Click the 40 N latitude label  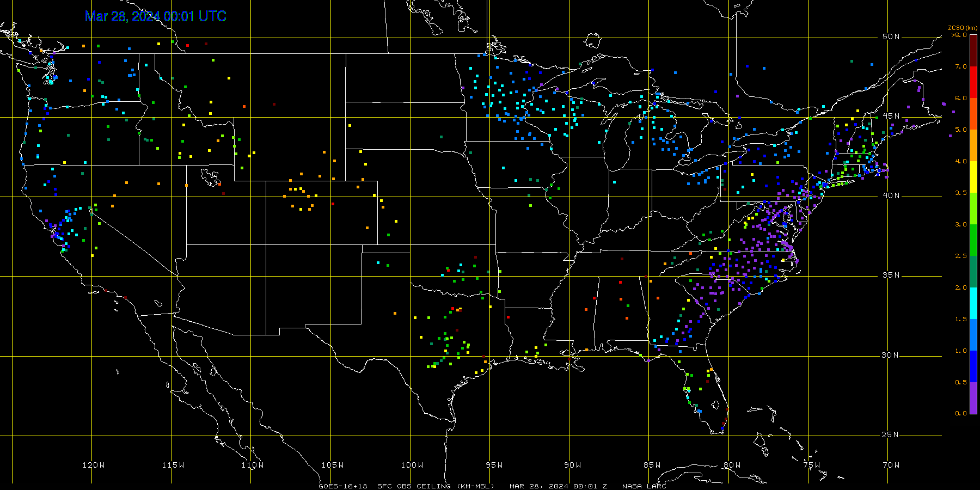tap(891, 195)
